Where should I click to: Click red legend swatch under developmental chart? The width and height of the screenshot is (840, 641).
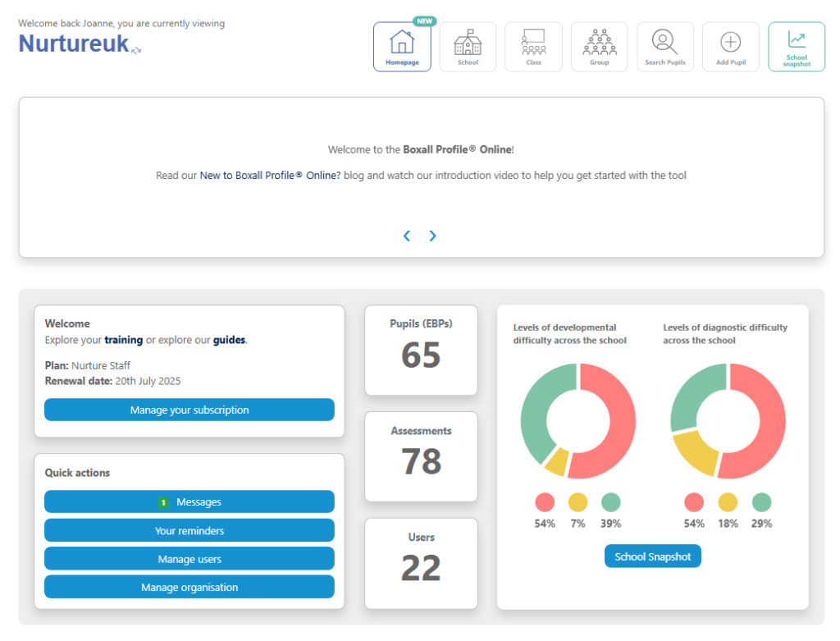pos(545,502)
